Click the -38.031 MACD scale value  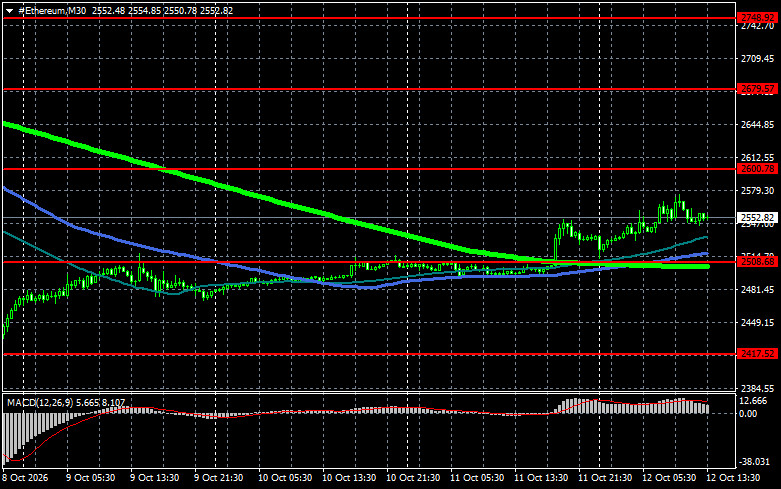755,462
